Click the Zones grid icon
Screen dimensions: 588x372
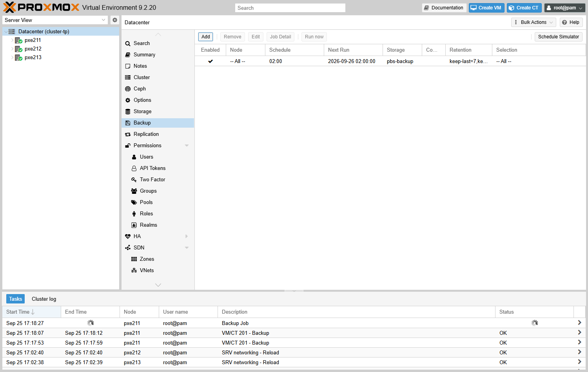point(134,259)
